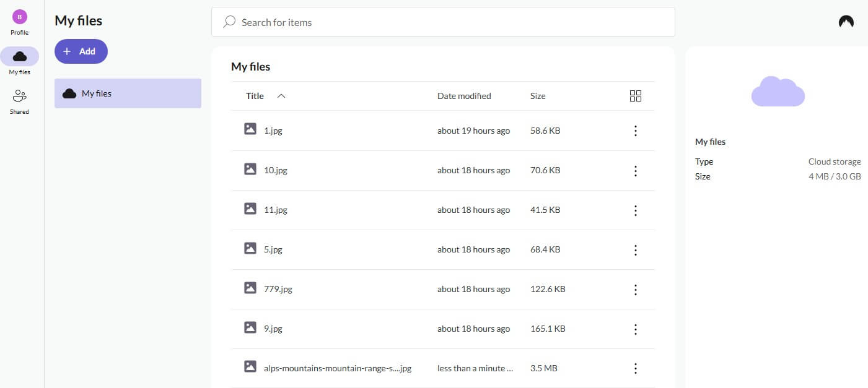Select My files in the navigation panel
Viewport: 868px width, 388px height.
coord(128,93)
